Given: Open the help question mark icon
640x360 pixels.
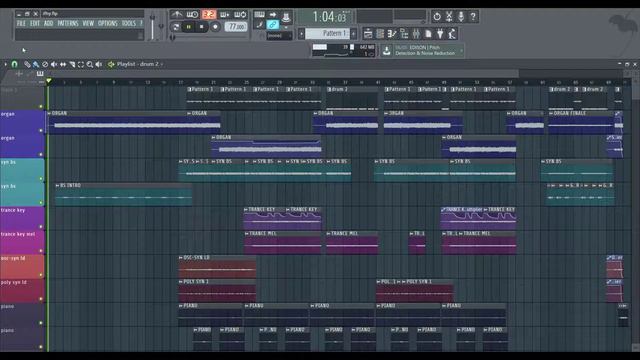Looking at the screenshot, I should pos(473,17).
